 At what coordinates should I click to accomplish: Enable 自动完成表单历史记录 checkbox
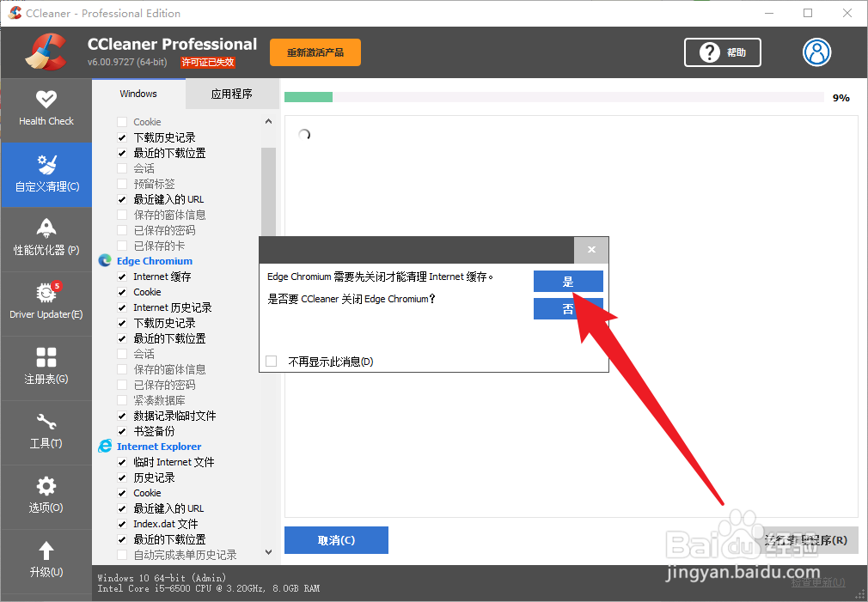tap(122, 555)
